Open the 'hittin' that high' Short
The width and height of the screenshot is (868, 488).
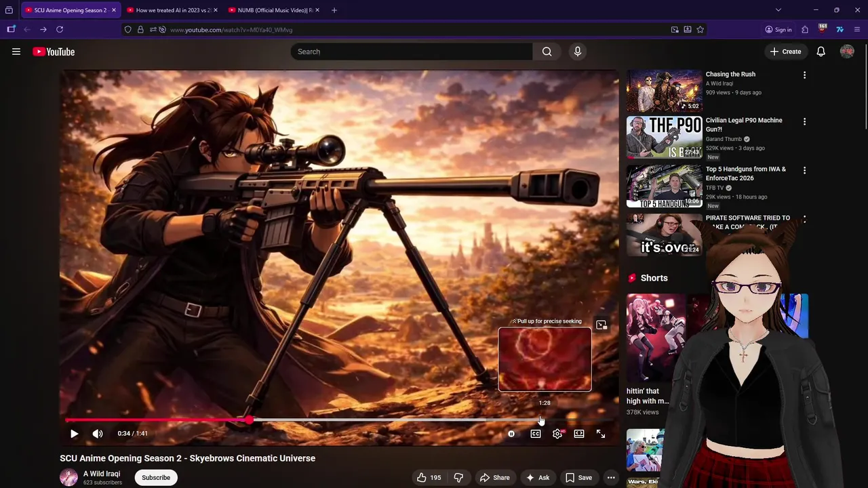[656, 337]
